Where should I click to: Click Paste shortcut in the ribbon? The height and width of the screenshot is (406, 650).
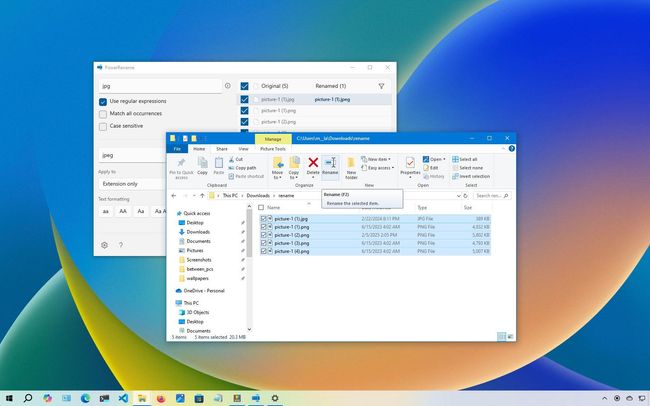click(x=246, y=176)
